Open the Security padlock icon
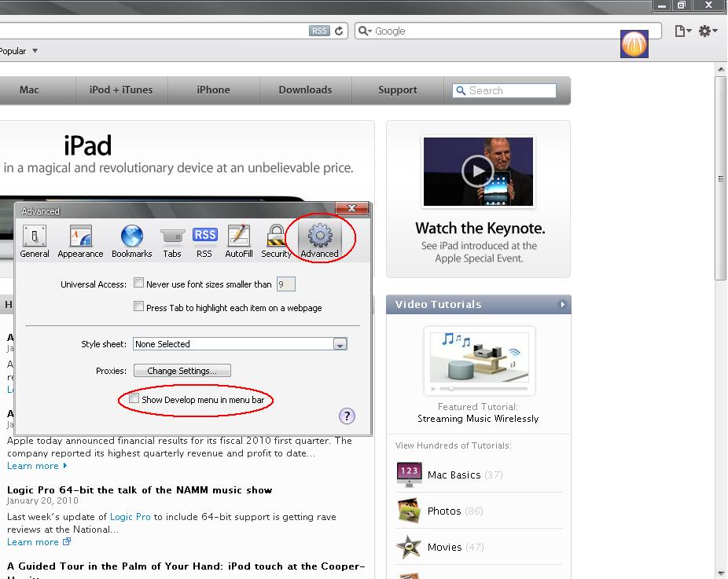 [276, 240]
